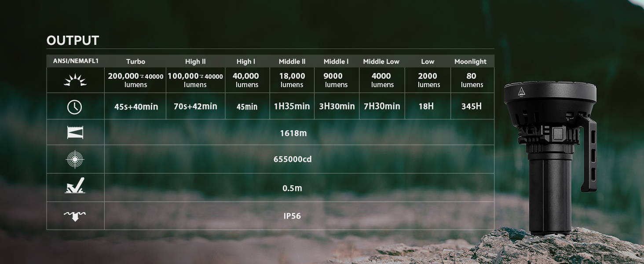Screen dimensions: 644x264
Task: Click the 1H35min runtime value
Action: pos(292,106)
